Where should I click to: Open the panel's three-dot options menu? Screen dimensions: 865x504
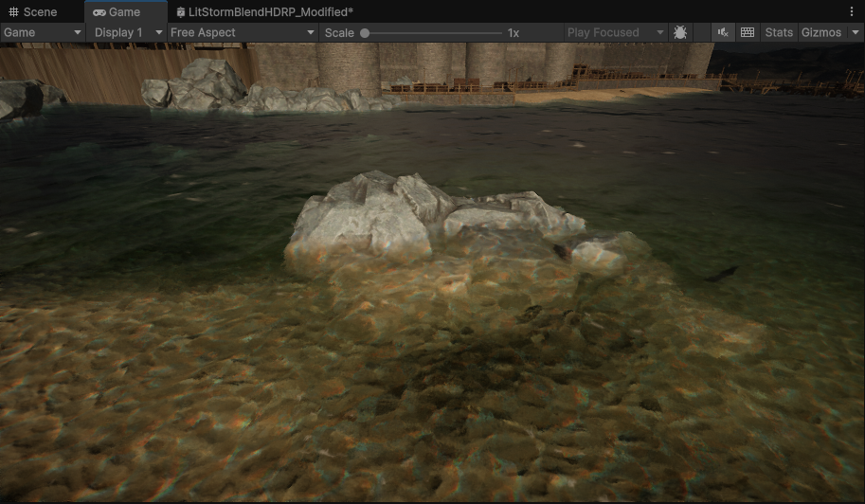coord(851,11)
